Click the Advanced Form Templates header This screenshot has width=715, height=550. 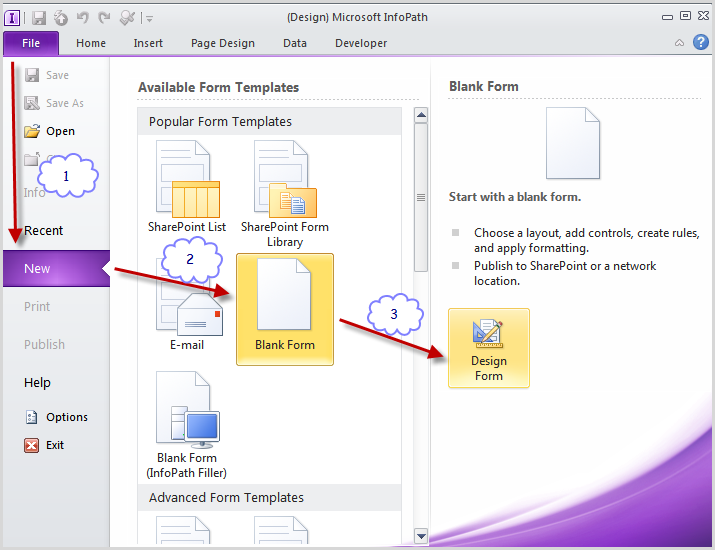269,498
